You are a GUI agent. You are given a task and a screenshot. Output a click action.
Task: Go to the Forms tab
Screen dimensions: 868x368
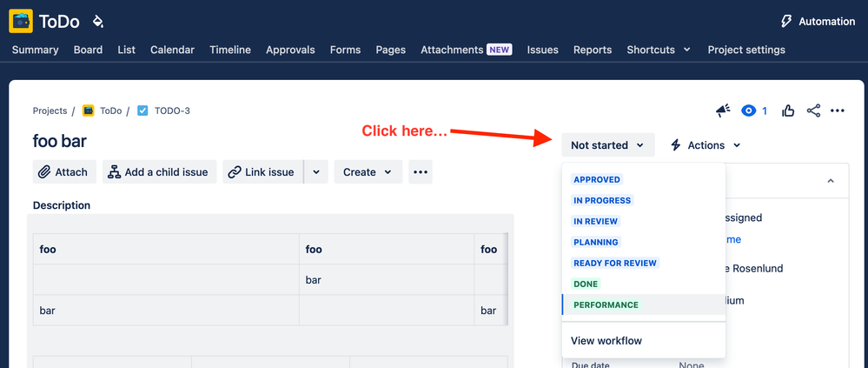346,50
